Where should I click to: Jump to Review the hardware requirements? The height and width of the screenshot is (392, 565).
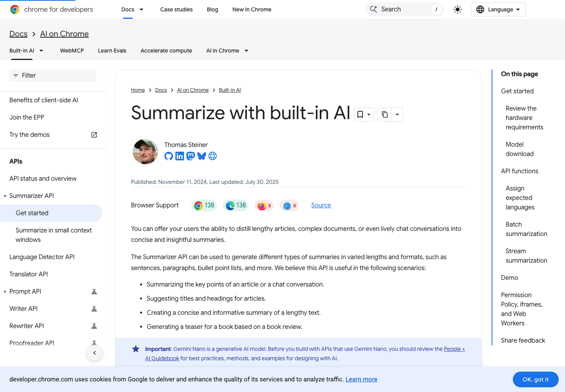pyautogui.click(x=524, y=118)
